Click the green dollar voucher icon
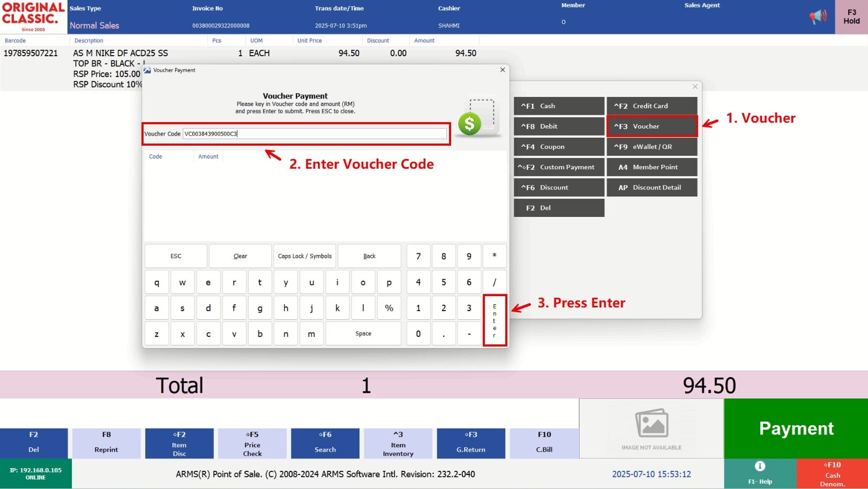The height and width of the screenshot is (489, 868). click(470, 124)
